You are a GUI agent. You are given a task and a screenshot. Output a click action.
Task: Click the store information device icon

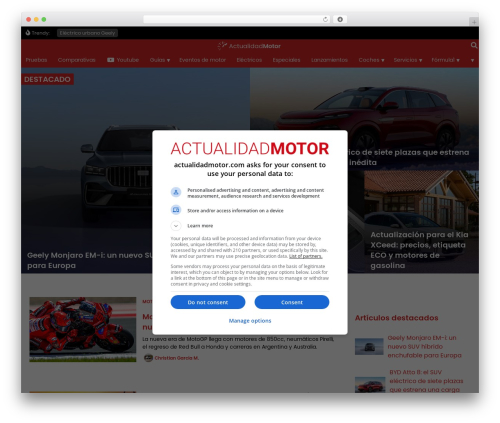pos(176,210)
